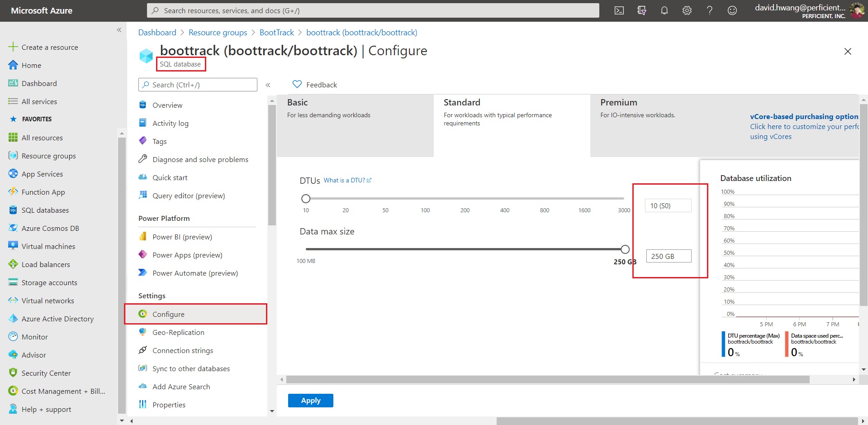Click the Azure Active Directory icon
868x425 pixels.
pos(13,319)
